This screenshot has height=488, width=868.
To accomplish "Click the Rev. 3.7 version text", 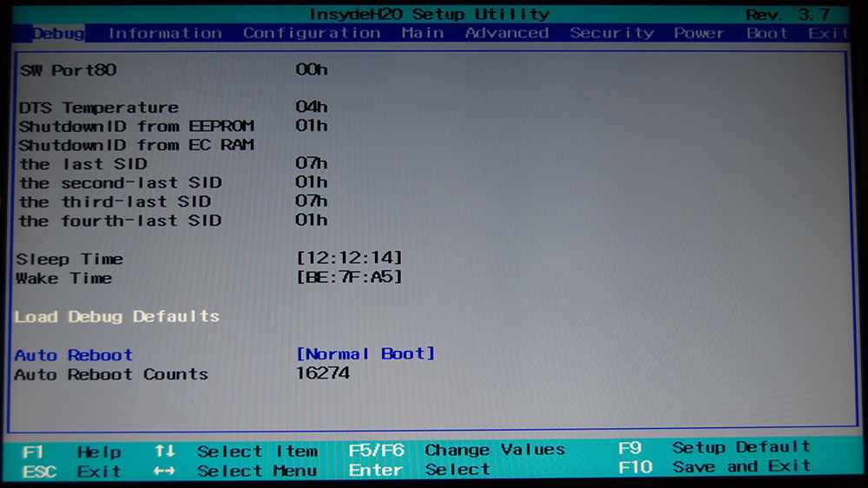I will pos(787,15).
